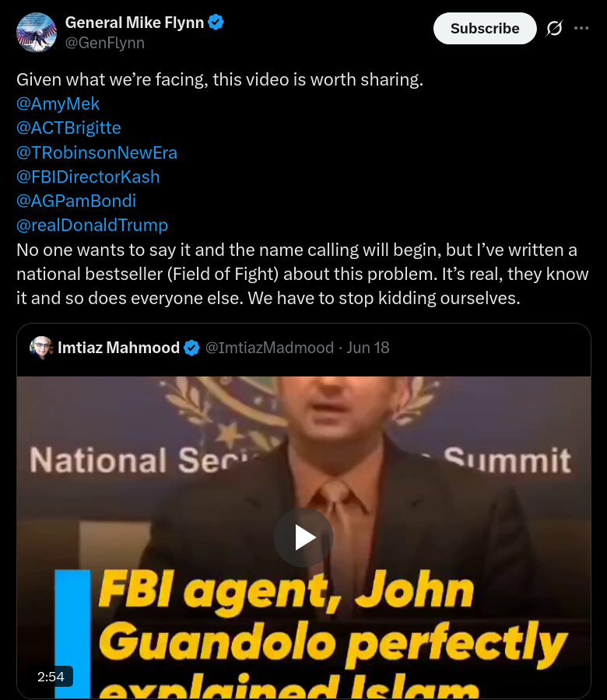
Task: Click the Subscribe button
Action: [x=485, y=29]
